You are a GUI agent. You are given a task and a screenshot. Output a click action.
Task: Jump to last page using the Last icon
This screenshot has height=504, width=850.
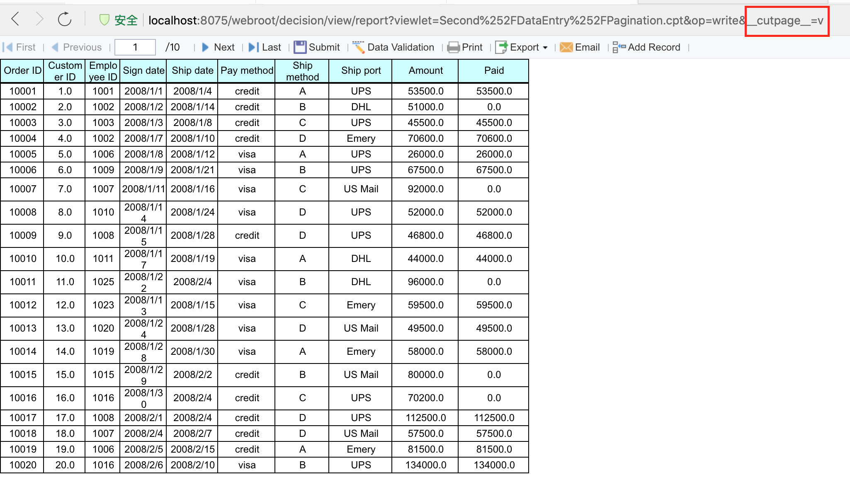[x=253, y=47]
